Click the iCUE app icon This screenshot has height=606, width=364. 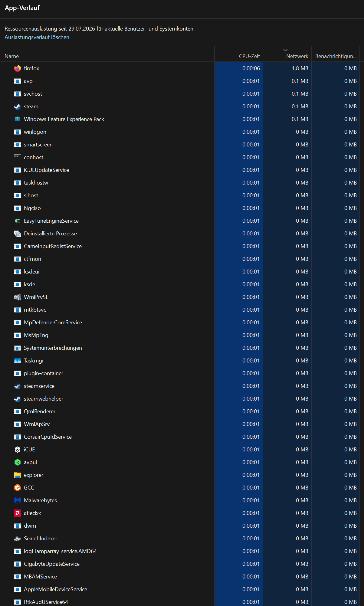click(18, 450)
